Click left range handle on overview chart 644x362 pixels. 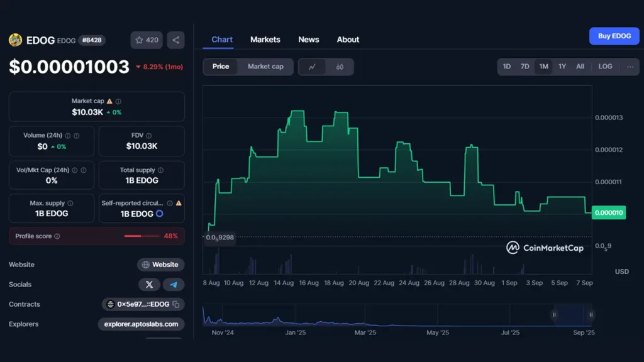[x=554, y=315]
